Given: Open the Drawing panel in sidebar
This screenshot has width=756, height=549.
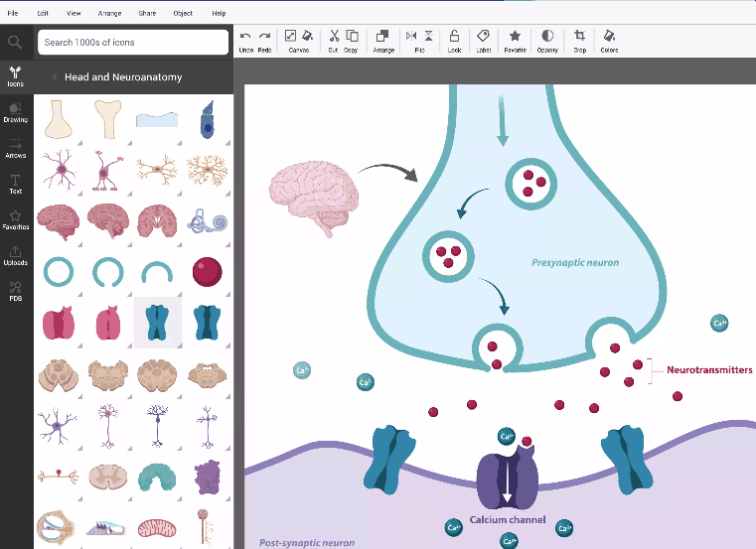Looking at the screenshot, I should pyautogui.click(x=15, y=112).
